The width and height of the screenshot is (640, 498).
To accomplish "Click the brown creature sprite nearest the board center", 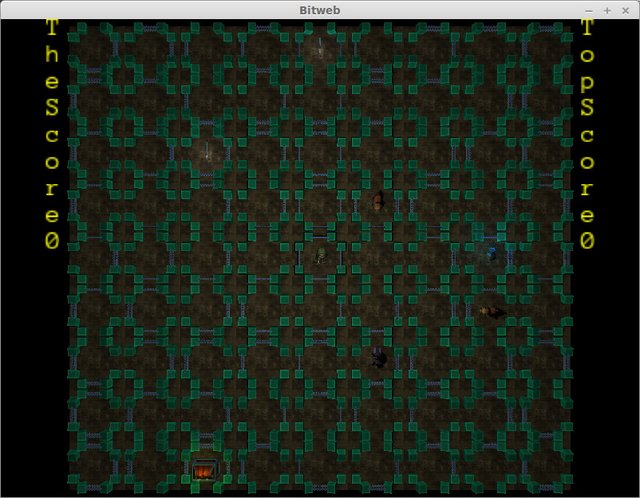I will pyautogui.click(x=378, y=200).
